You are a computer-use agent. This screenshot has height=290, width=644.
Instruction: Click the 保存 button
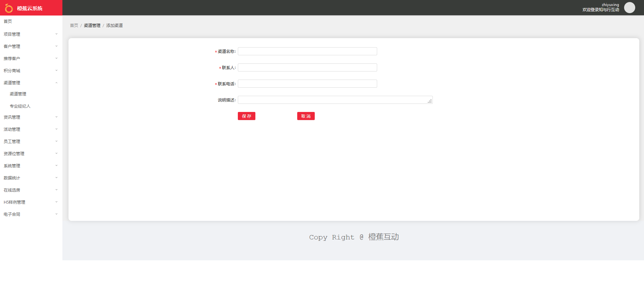coord(247,116)
